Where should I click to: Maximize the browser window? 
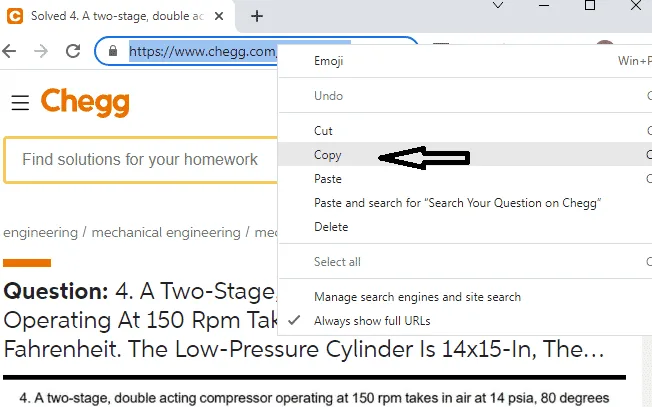(590, 5)
